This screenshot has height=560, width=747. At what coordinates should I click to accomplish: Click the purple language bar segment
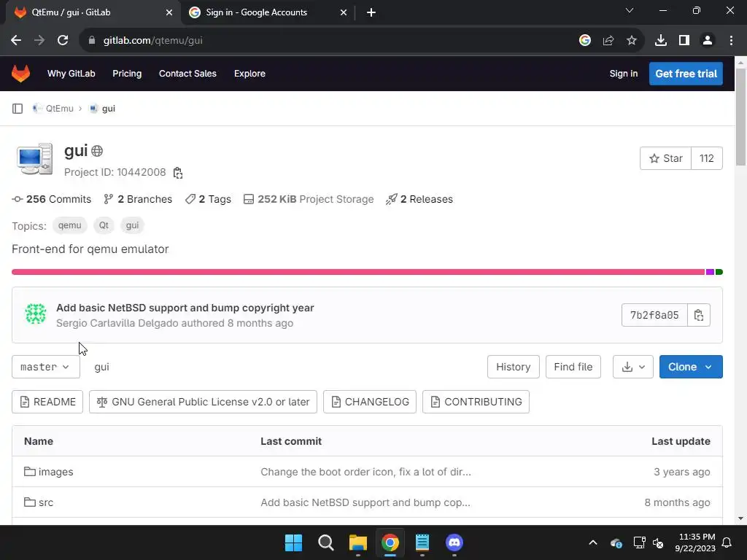pos(710,272)
